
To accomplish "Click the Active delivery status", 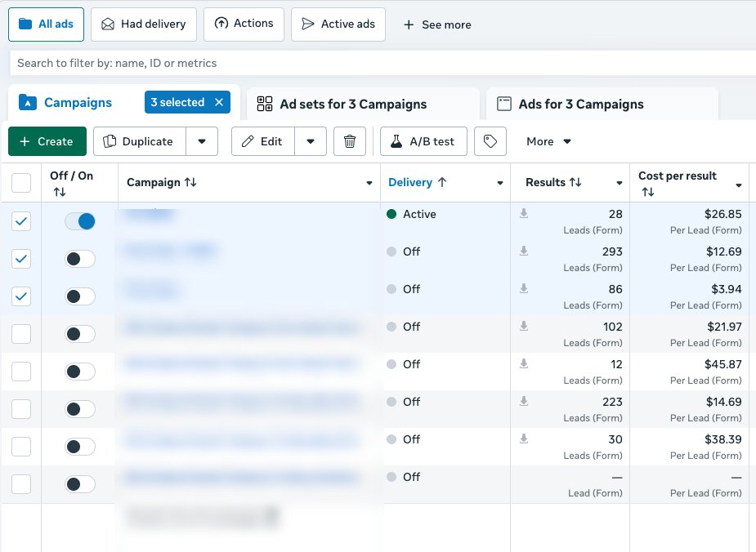I will tap(411, 214).
